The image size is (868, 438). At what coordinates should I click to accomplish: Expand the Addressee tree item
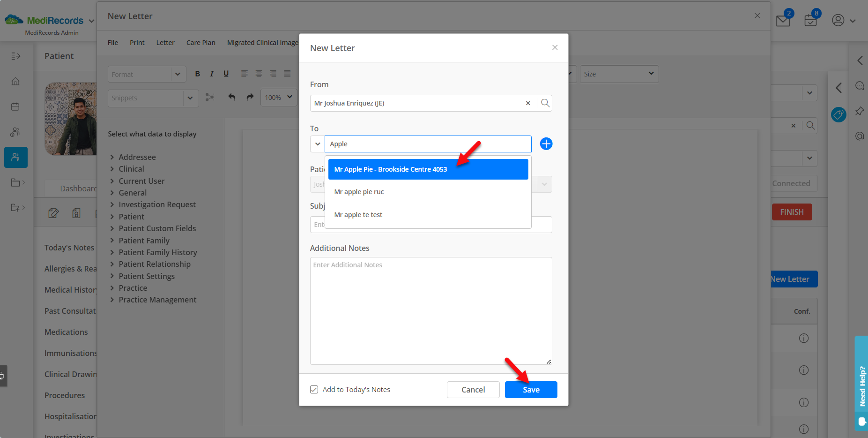pos(112,157)
